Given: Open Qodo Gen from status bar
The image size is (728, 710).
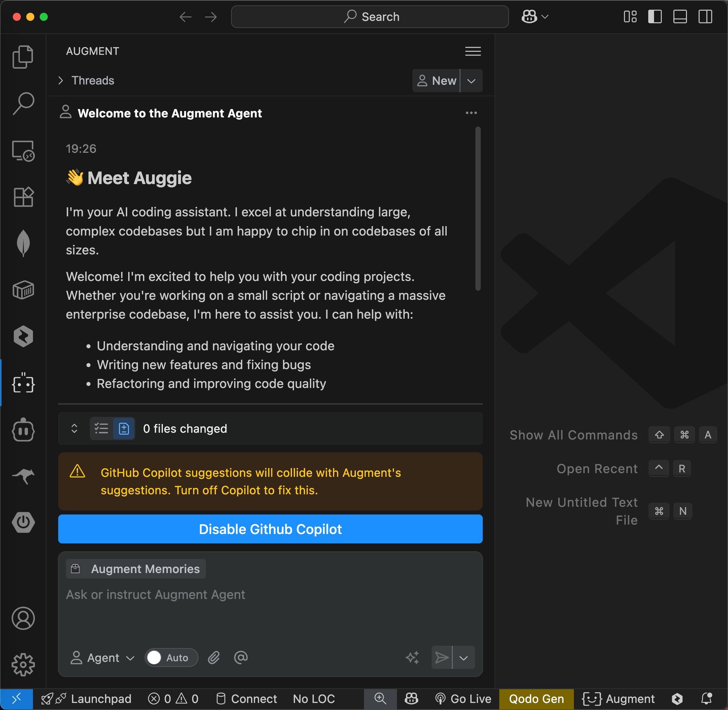Looking at the screenshot, I should coord(536,699).
